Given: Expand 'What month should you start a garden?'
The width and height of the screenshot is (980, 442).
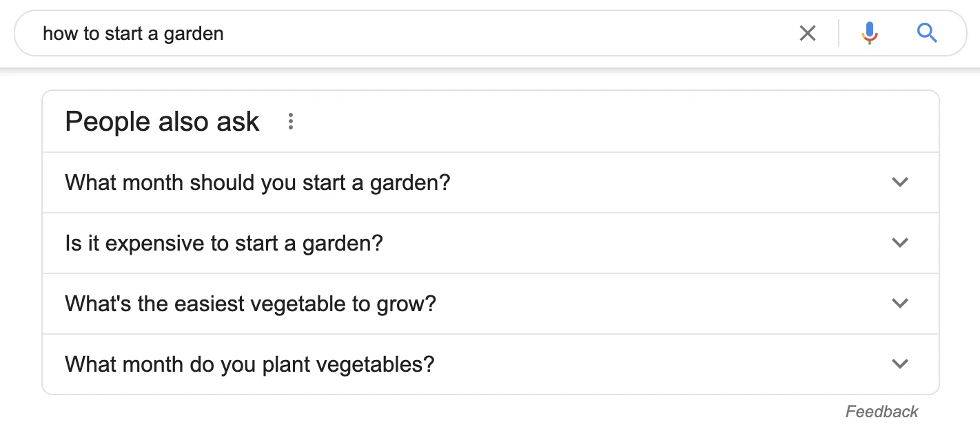Looking at the screenshot, I should coord(899,182).
